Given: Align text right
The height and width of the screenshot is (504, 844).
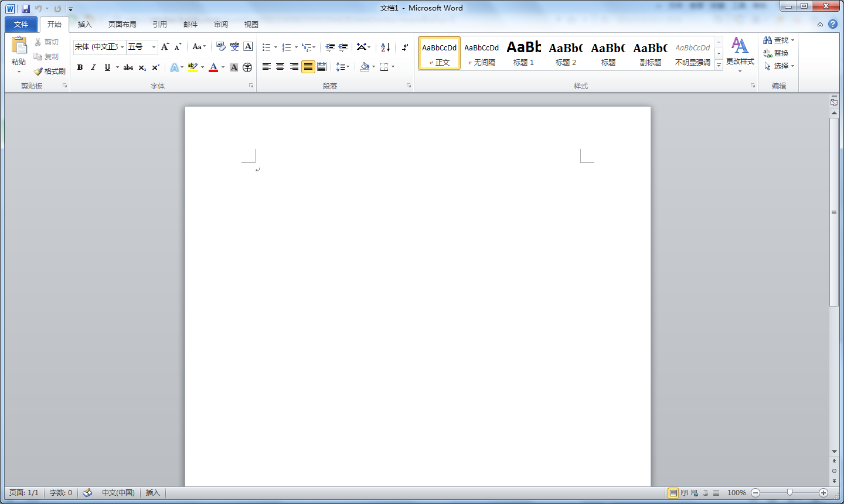Looking at the screenshot, I should pyautogui.click(x=294, y=67).
